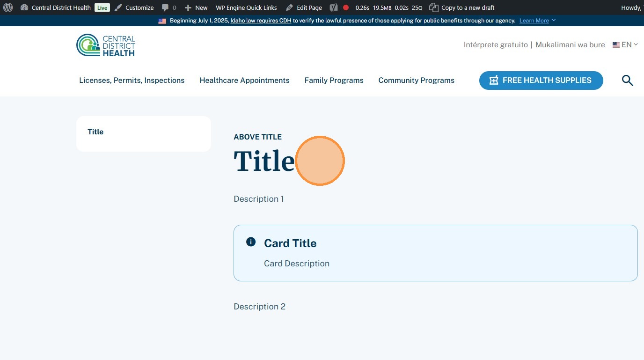The image size is (644, 360).
Task: Click the Card Description text
Action: pyautogui.click(x=297, y=264)
